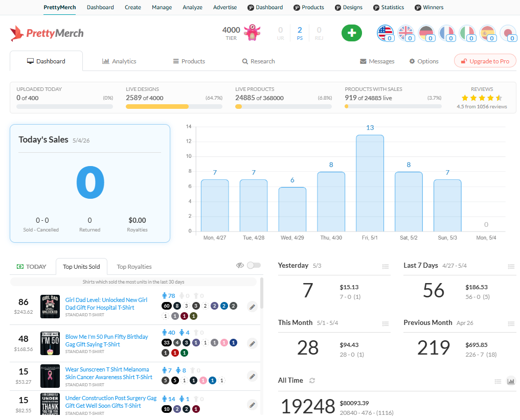
Task: Select the France flag marketplace icon
Action: pos(446,33)
